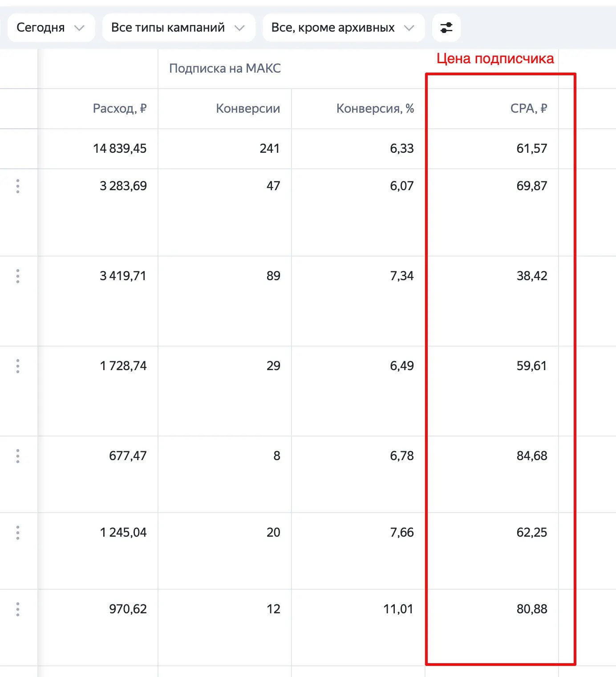Expand the Сегодня date dropdown
Screen dimensions: 616x677
(x=51, y=28)
